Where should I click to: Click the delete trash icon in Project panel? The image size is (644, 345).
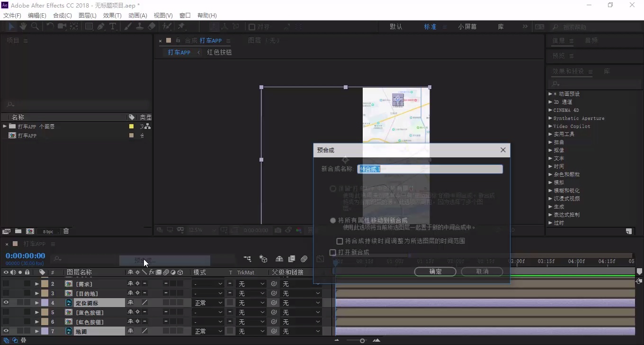coord(66,231)
